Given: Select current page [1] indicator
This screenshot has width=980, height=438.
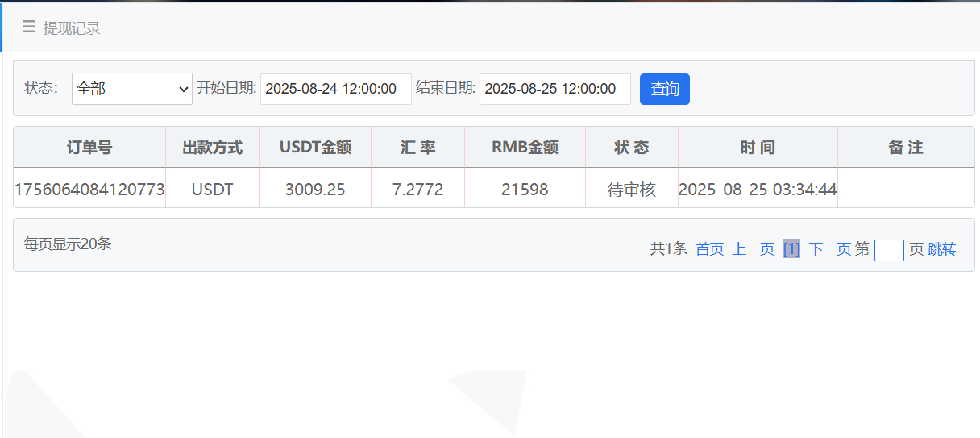Looking at the screenshot, I should 791,249.
